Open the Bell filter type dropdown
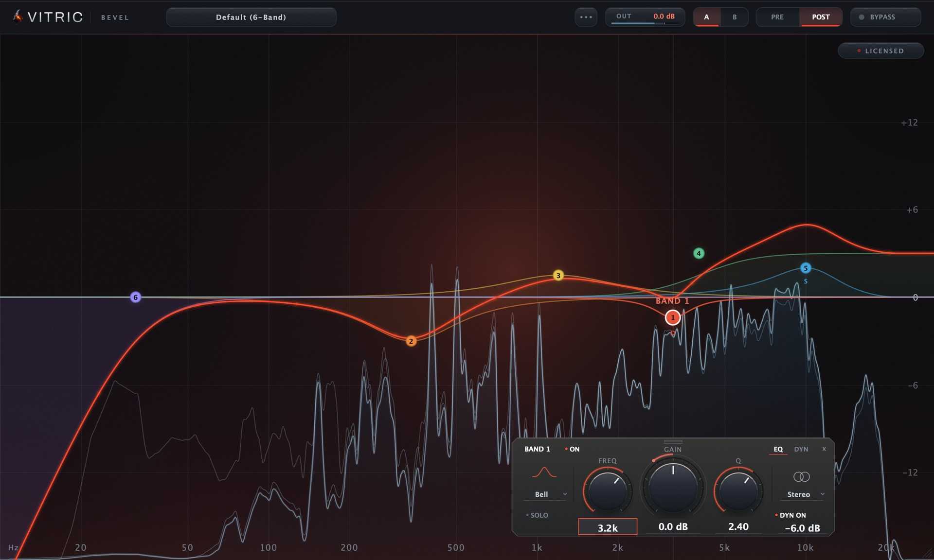 coord(544,494)
